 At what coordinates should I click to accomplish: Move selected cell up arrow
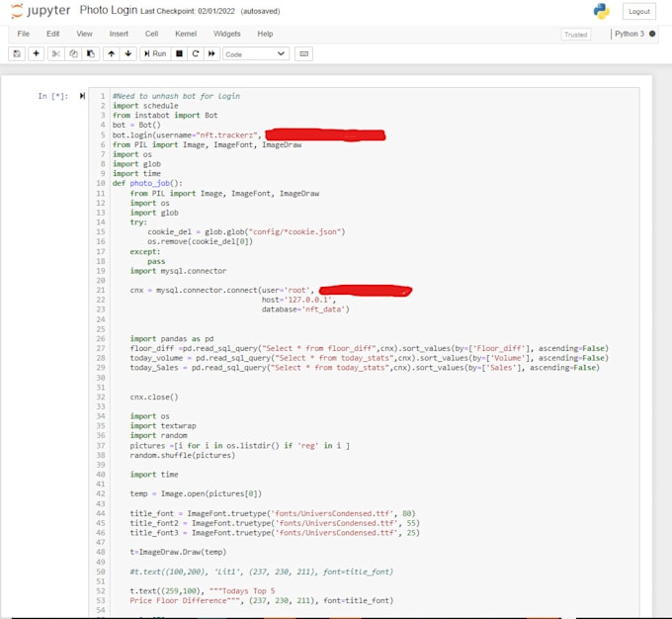tap(112, 53)
